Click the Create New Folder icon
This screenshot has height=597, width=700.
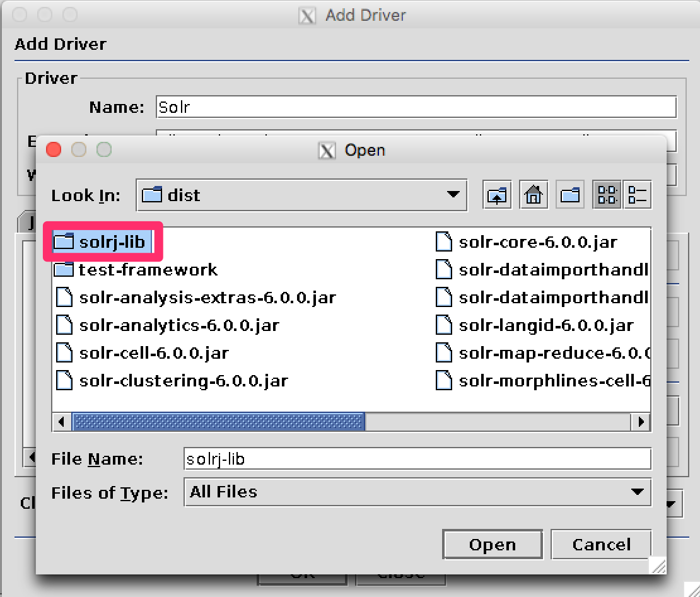click(x=570, y=195)
